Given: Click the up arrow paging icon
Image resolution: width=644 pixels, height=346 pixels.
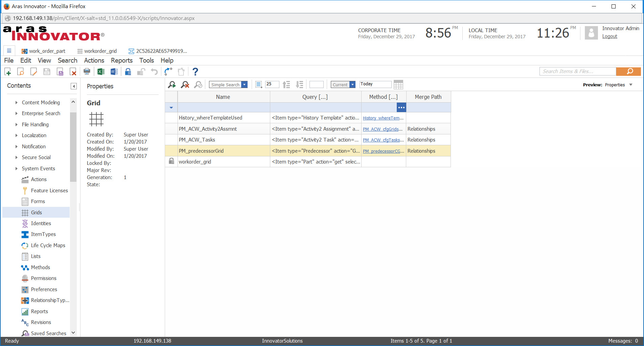Looking at the screenshot, I should pyautogui.click(x=286, y=85).
